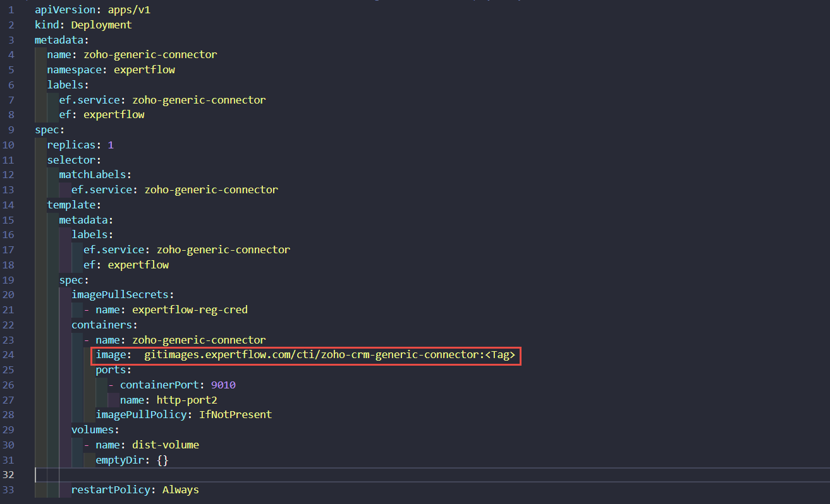Click line number 1 in the gutter
This screenshot has height=504, width=830.
click(11, 10)
